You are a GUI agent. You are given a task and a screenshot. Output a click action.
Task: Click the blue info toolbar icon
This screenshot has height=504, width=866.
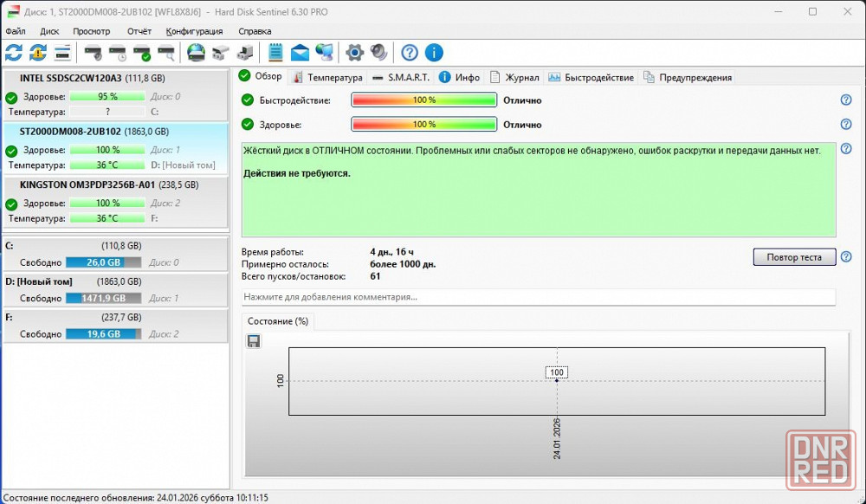tap(434, 53)
